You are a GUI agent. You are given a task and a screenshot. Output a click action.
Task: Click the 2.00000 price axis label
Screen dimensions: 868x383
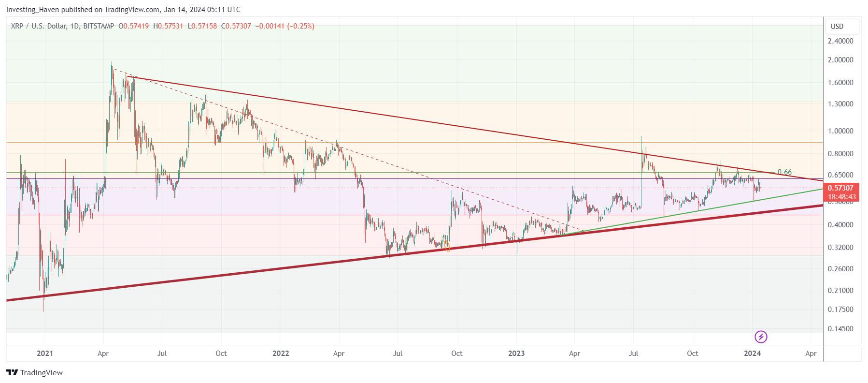pyautogui.click(x=840, y=60)
